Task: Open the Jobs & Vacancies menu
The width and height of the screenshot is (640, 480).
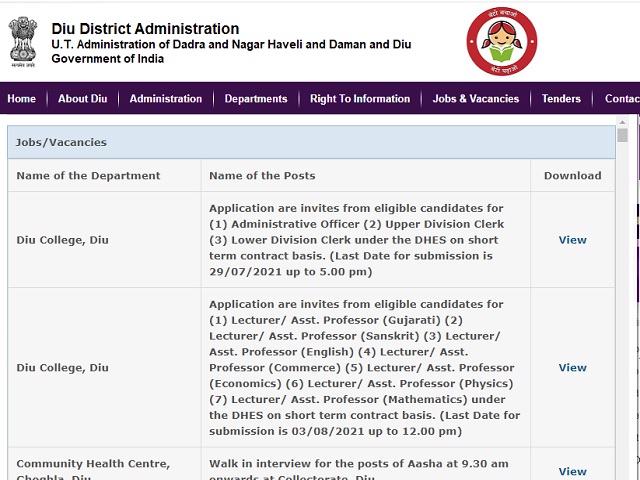Action: pyautogui.click(x=476, y=99)
